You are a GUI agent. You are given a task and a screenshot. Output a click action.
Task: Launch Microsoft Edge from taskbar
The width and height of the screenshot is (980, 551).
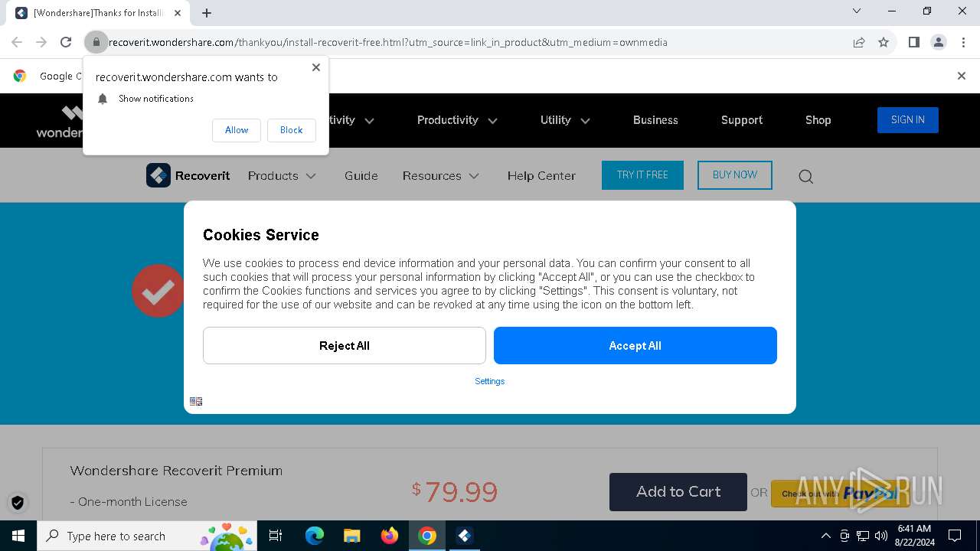[315, 536]
